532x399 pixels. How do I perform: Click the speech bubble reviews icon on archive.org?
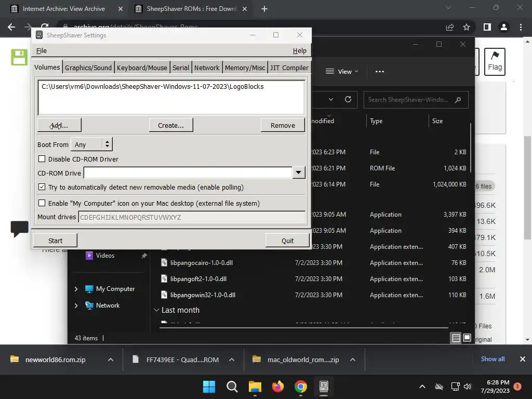pyautogui.click(x=19, y=229)
